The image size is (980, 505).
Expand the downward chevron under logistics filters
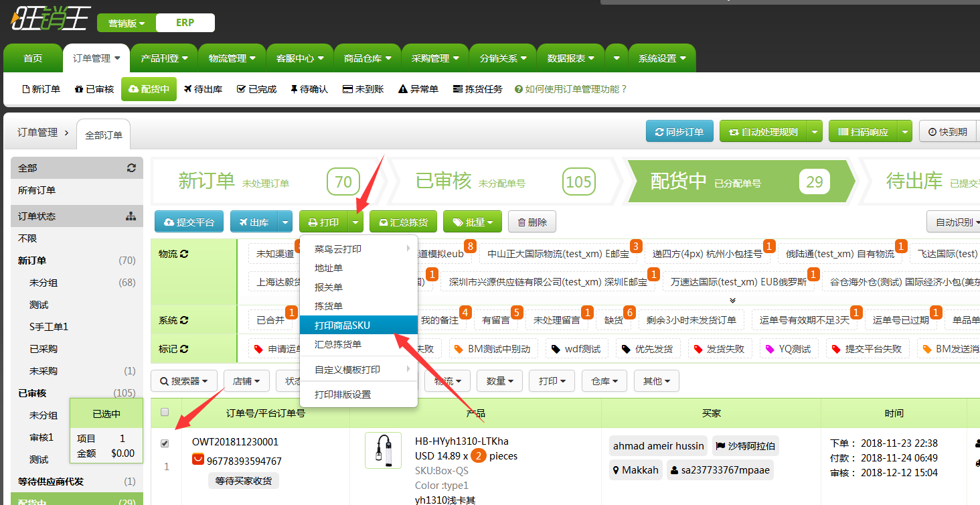click(x=732, y=300)
